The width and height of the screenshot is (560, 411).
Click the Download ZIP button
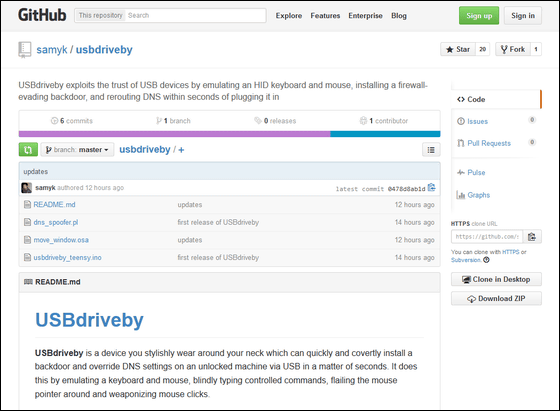tap(496, 299)
